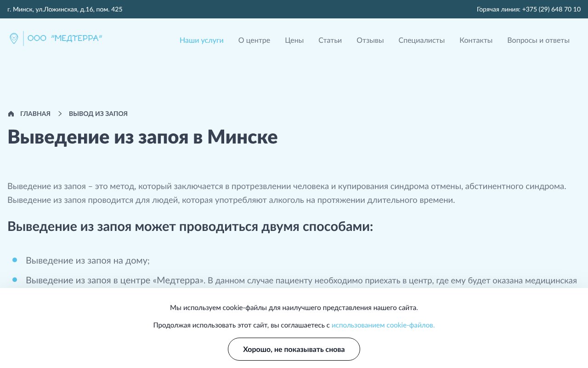Go to the 'Контакты' page
Screen dimensions: 588x368
coord(476,40)
